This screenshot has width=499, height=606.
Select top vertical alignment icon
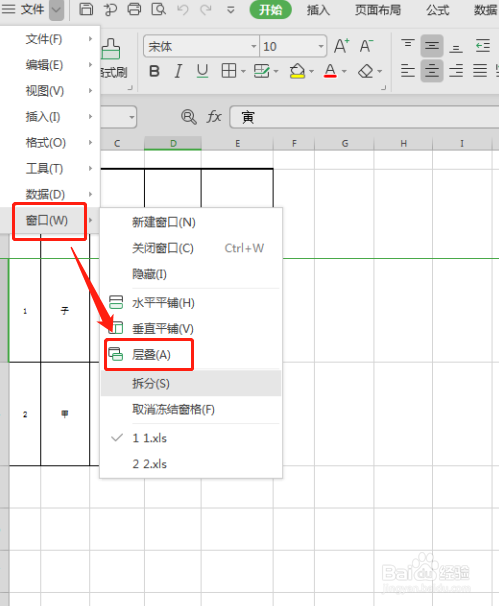coord(407,46)
